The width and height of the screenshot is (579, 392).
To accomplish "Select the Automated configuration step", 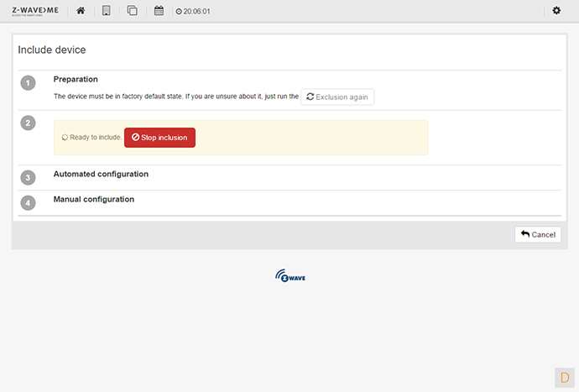I will (x=101, y=174).
